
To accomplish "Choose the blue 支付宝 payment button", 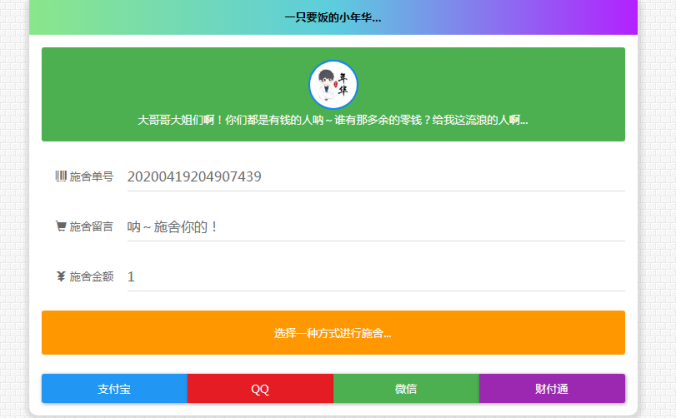I will click(x=115, y=389).
